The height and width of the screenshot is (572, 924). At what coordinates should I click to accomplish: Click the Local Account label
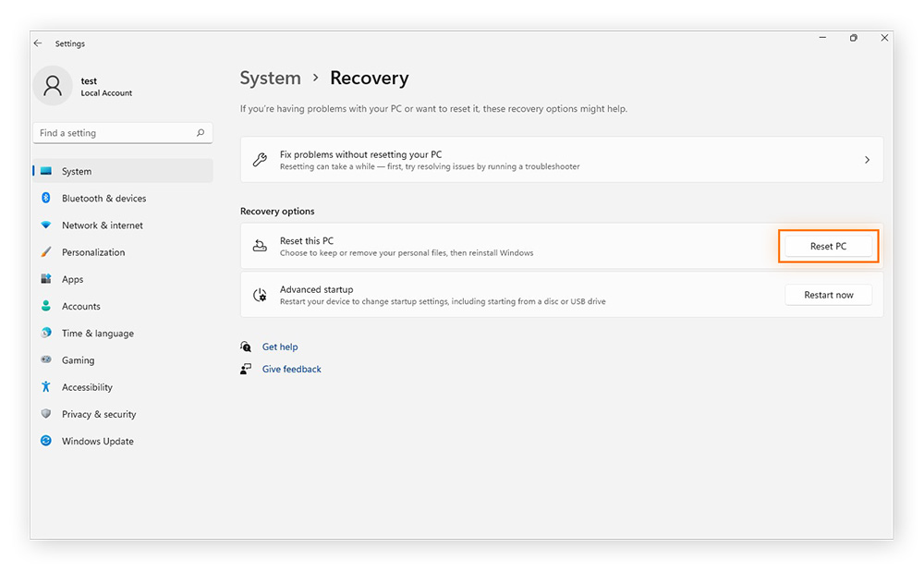pos(106,93)
